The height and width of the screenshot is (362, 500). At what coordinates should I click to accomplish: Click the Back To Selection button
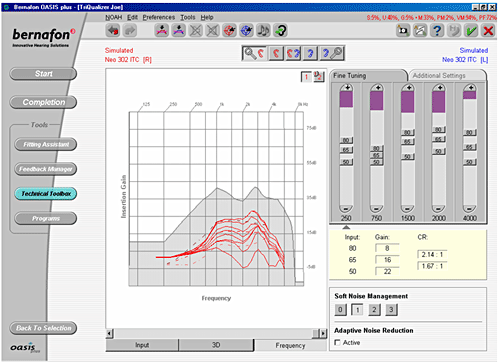[43, 328]
